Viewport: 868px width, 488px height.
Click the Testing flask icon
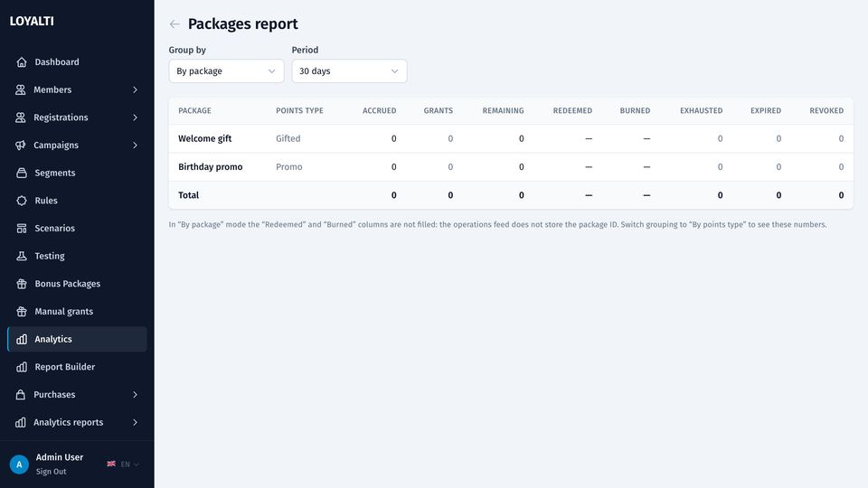tap(22, 256)
